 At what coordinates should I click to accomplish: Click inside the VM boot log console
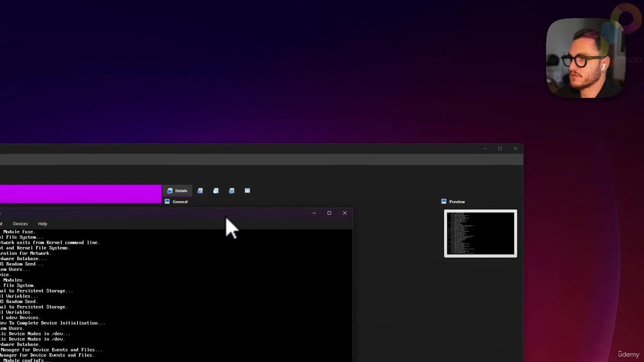[x=176, y=296]
